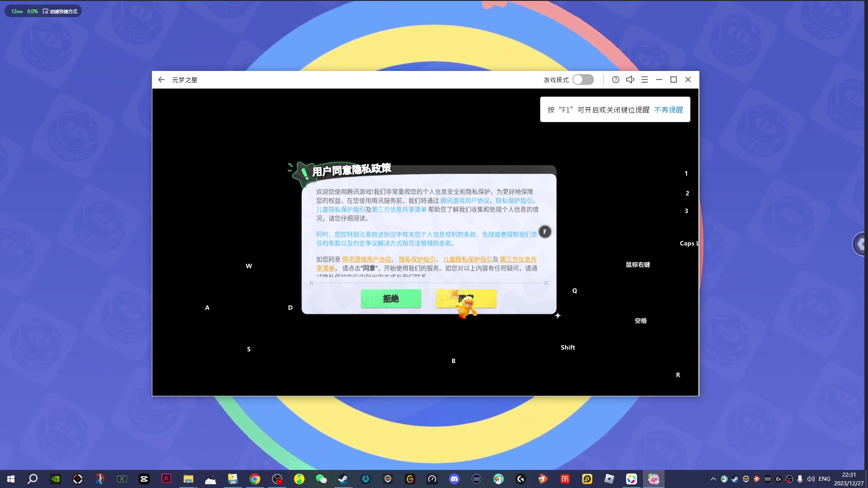868x488 pixels.
Task: Click the 空格 key mapping label
Action: (x=641, y=321)
